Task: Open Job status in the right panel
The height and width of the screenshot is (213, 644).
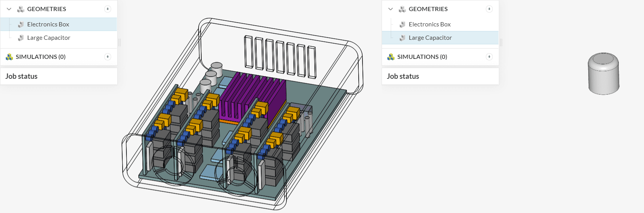Action: pyautogui.click(x=403, y=76)
